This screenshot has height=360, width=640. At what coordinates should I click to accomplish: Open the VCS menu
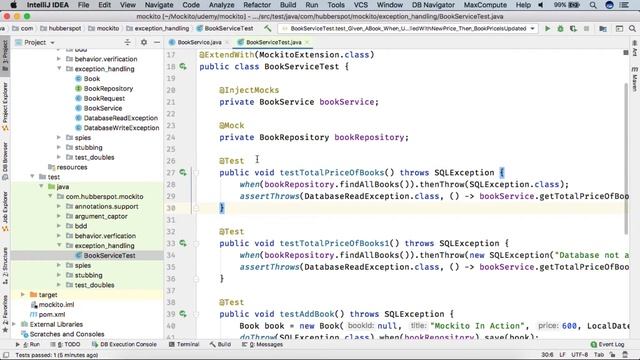point(360,5)
